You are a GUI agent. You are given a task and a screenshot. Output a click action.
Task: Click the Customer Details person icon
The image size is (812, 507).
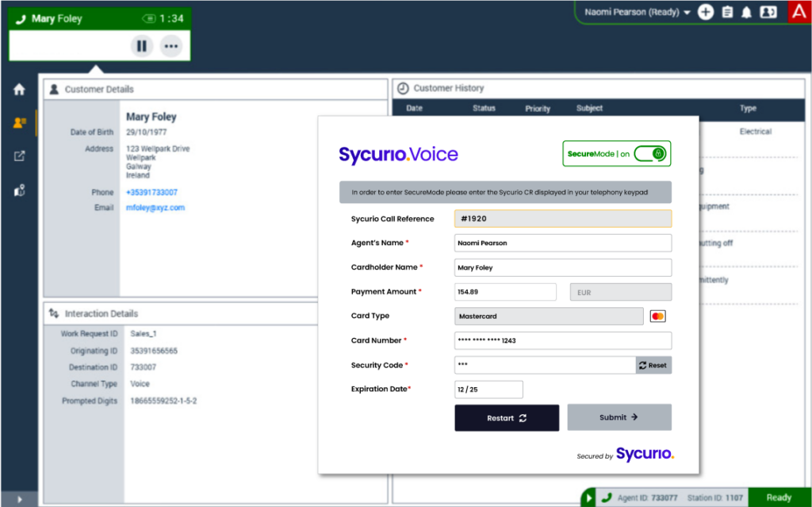coord(54,89)
